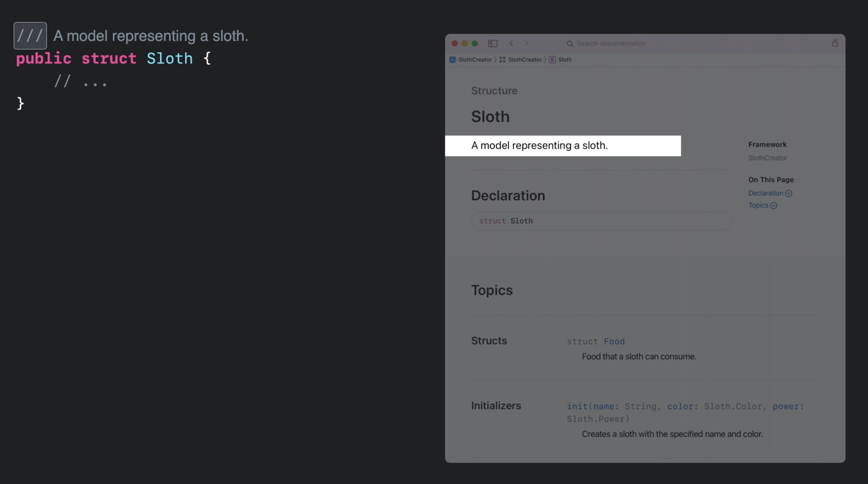Jump to Declaration from On This Page

(x=766, y=193)
